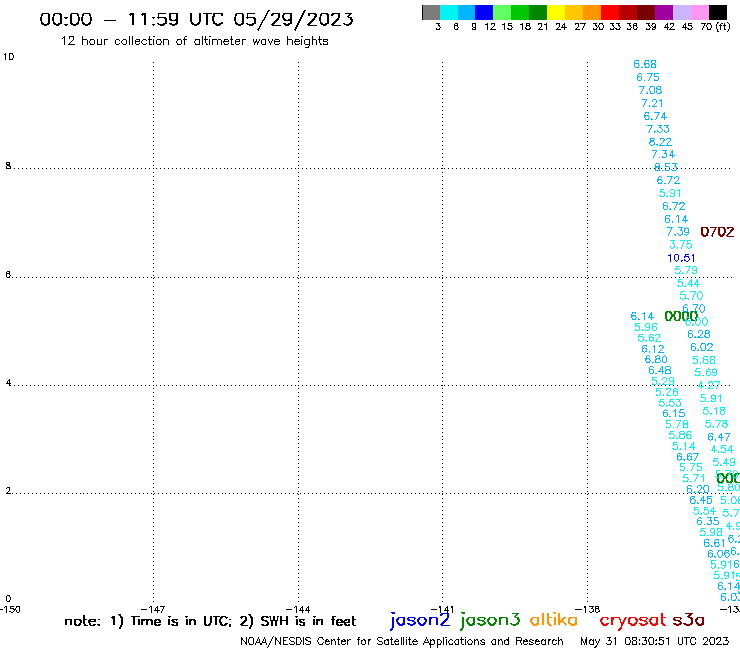
Task: Click the purple swatch in the color scale
Action: (664, 12)
